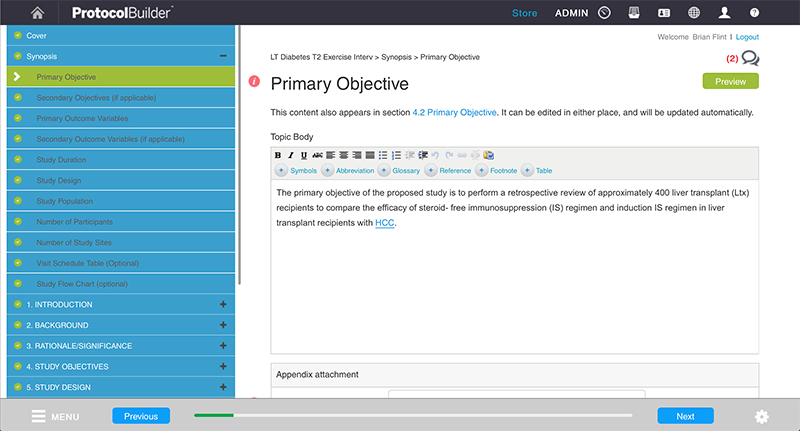The height and width of the screenshot is (431, 800).
Task: Toggle italic formatting in the editor
Action: 291,155
